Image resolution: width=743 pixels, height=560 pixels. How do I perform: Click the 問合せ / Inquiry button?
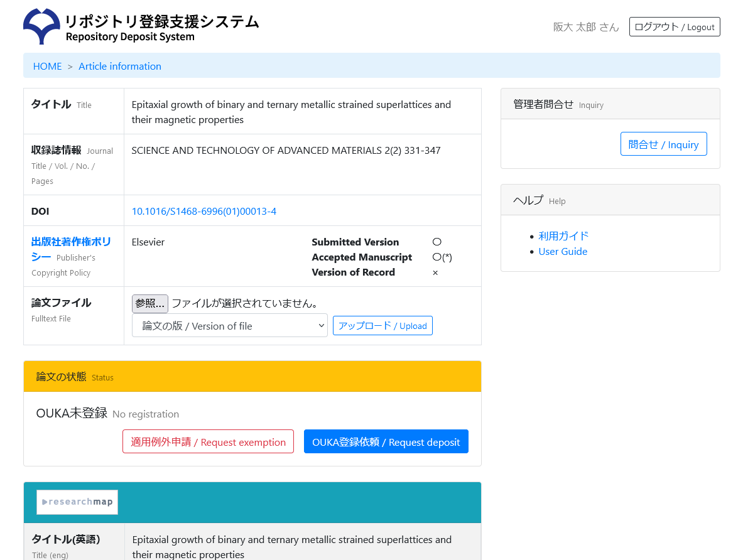click(663, 144)
